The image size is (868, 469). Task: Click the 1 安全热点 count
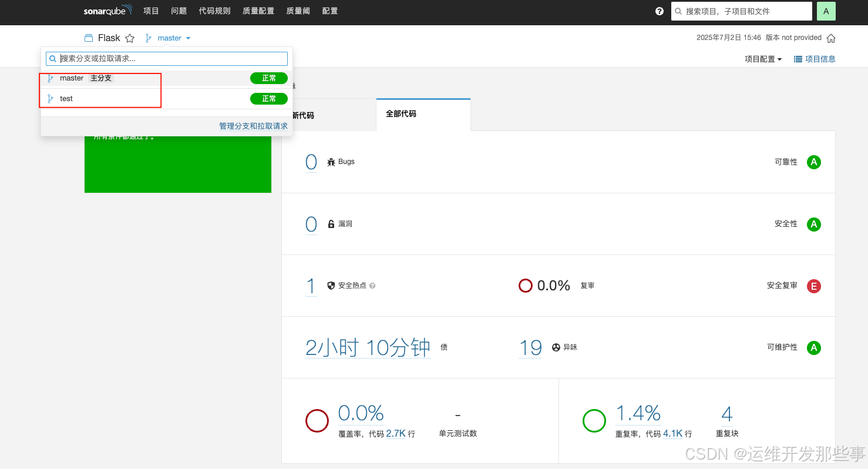pos(311,286)
